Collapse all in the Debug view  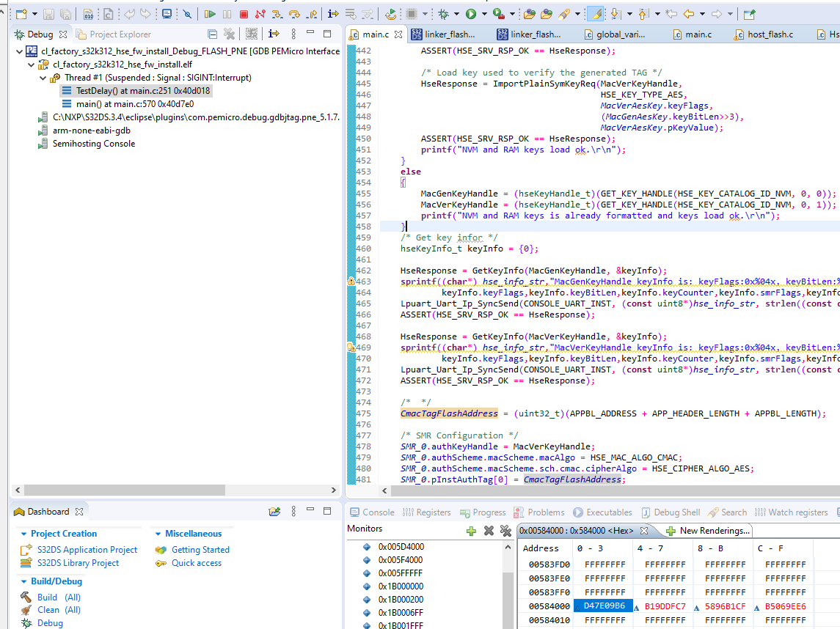pyautogui.click(x=212, y=34)
